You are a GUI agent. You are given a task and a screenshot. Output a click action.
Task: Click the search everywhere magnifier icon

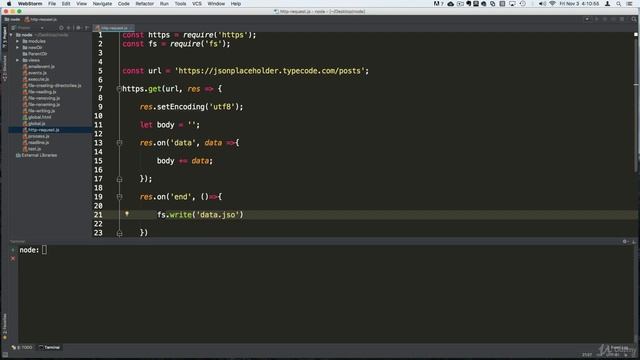(x=634, y=19)
